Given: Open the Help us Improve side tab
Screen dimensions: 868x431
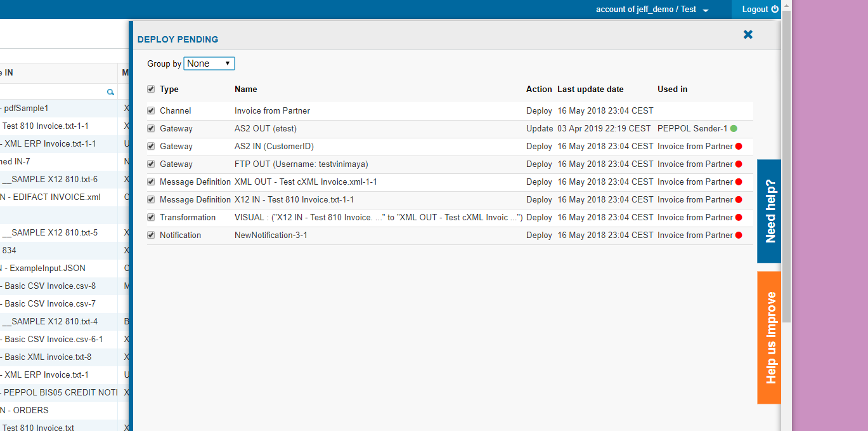Looking at the screenshot, I should [x=769, y=338].
